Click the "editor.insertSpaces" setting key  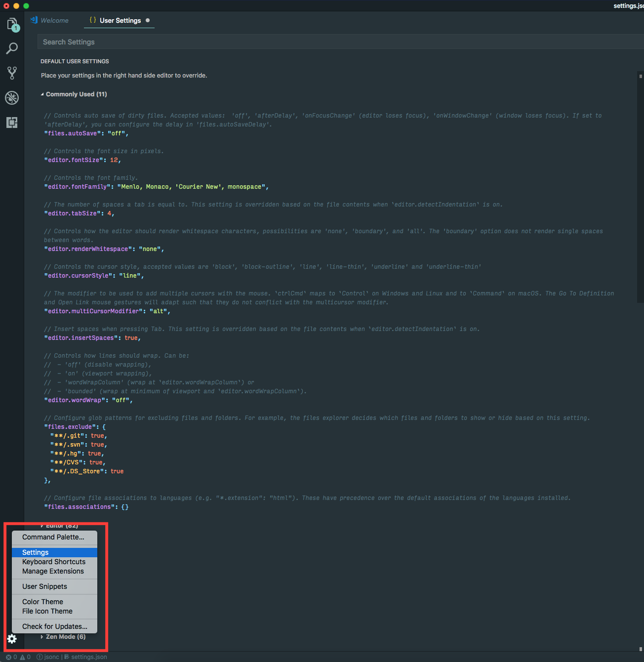(x=81, y=338)
